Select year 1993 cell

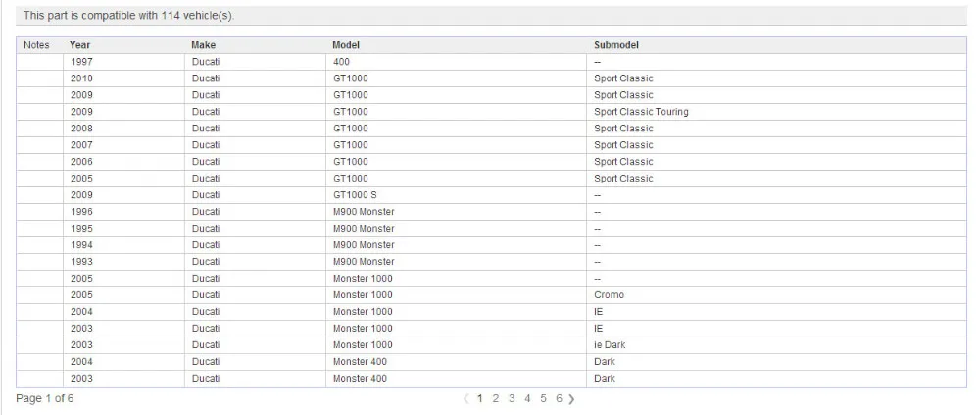pyautogui.click(x=82, y=262)
